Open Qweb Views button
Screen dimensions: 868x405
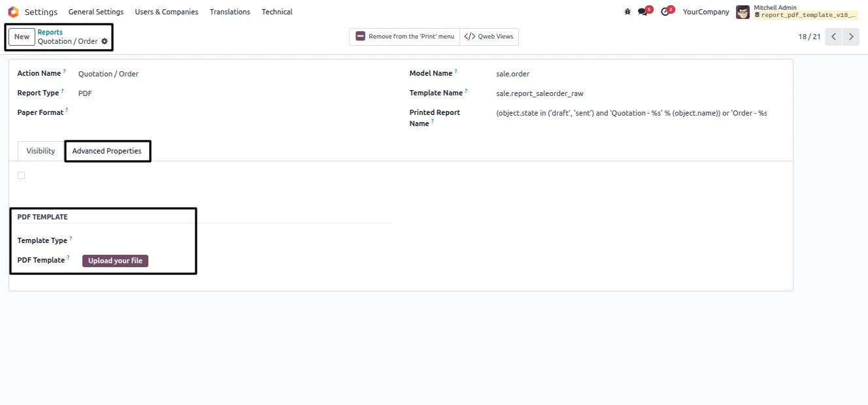[489, 37]
